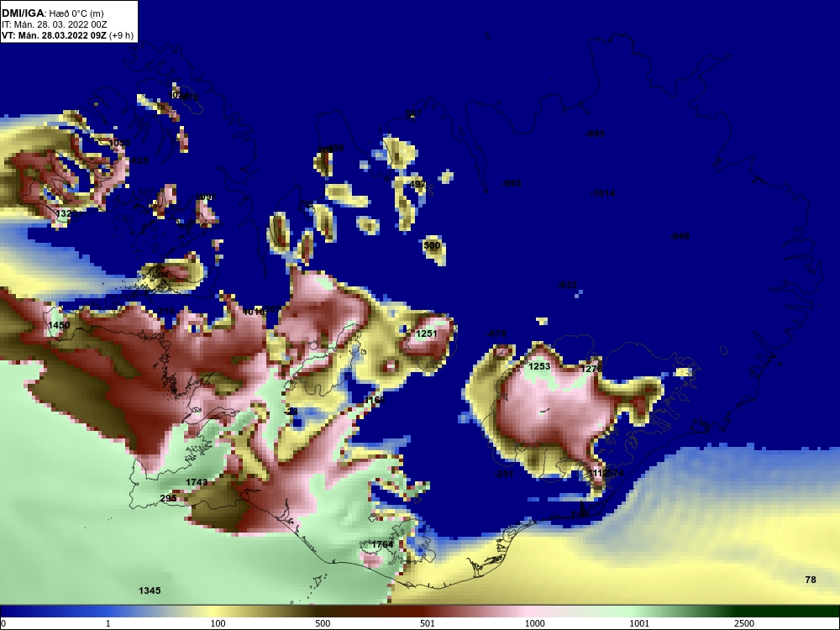Click the legend tick label 500 in color bar
The height and width of the screenshot is (630, 840).
click(x=323, y=623)
